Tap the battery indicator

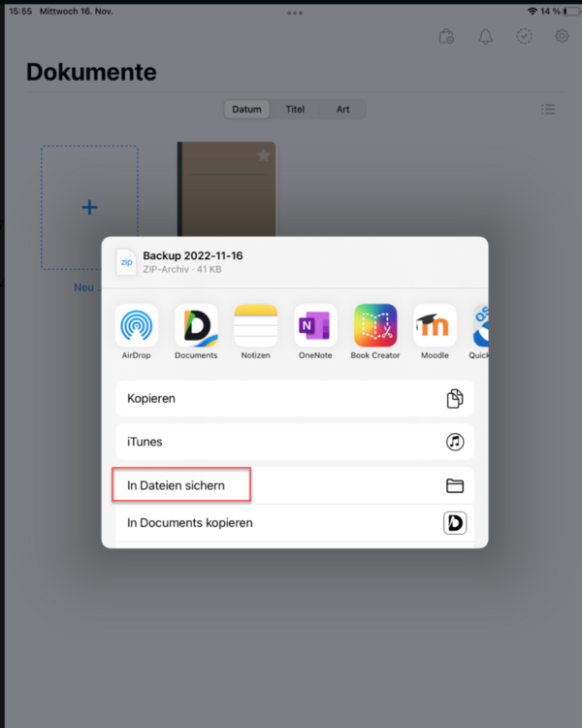pos(571,11)
